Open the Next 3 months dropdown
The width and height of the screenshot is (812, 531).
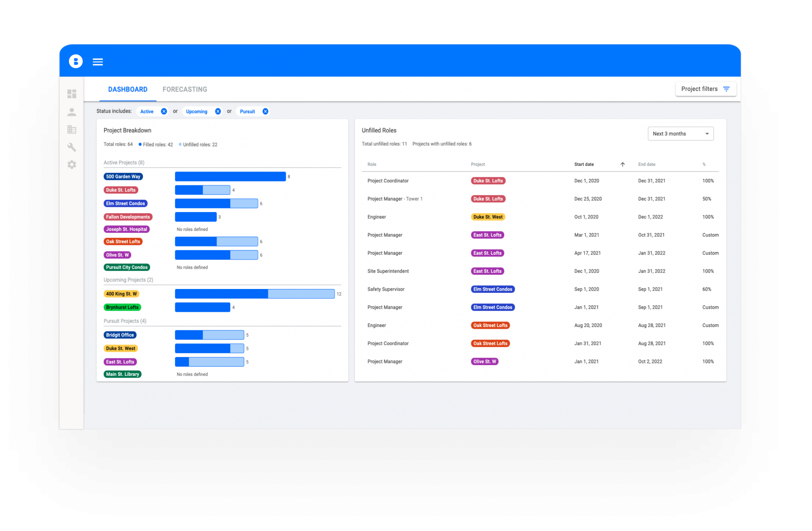(680, 133)
